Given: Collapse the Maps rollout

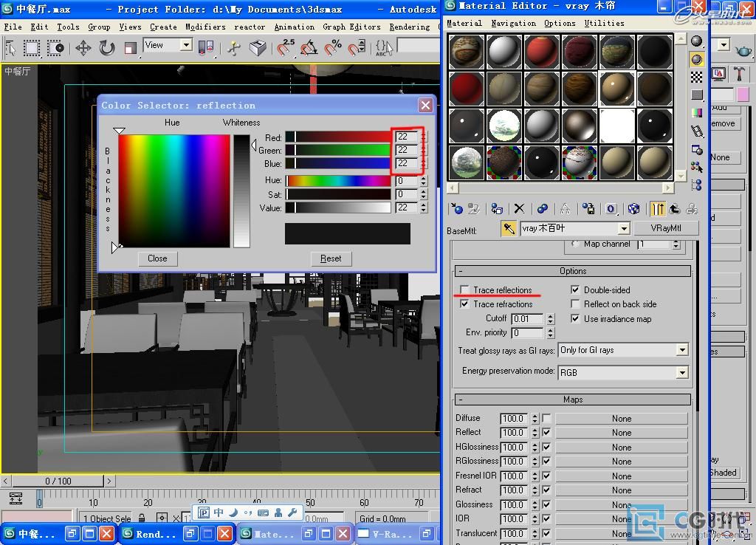Looking at the screenshot, I should [x=573, y=400].
